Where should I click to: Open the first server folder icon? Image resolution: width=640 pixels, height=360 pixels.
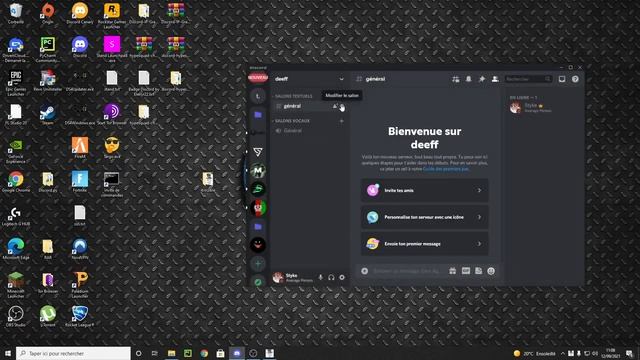coord(258,115)
